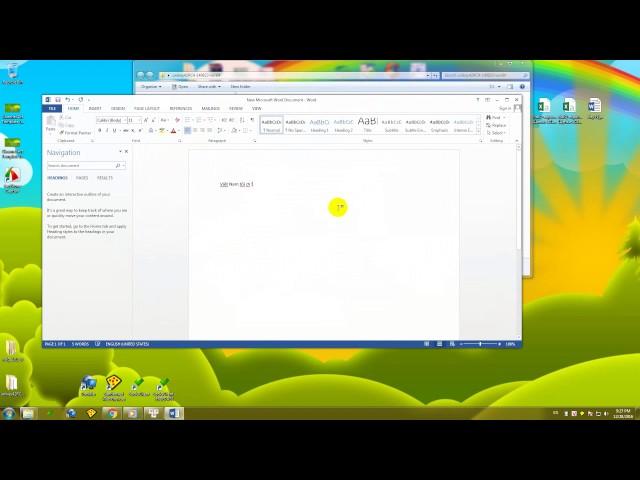Open the Select dropdown in the Editing group
640x480 pixels.
coord(496,133)
